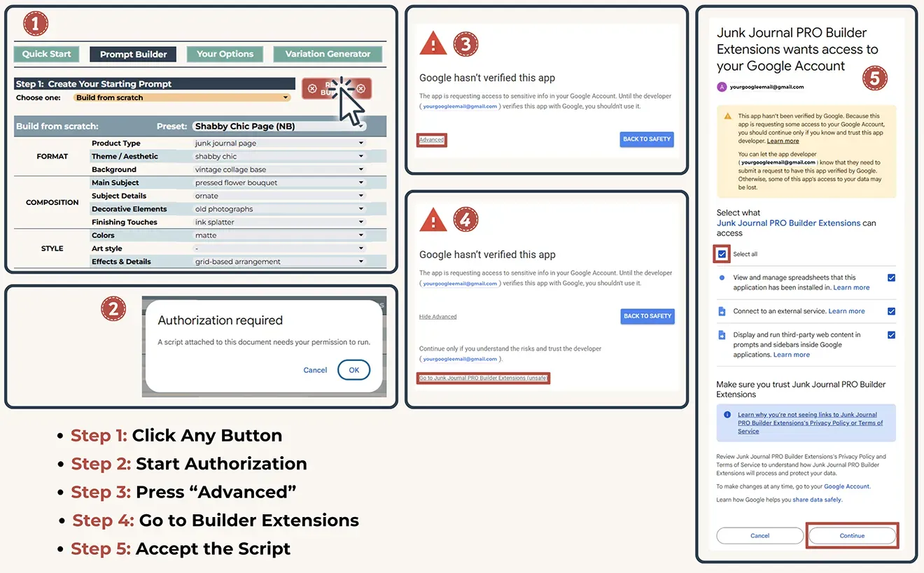924x573 pixels.
Task: Click Continue to grant access
Action: pos(852,536)
